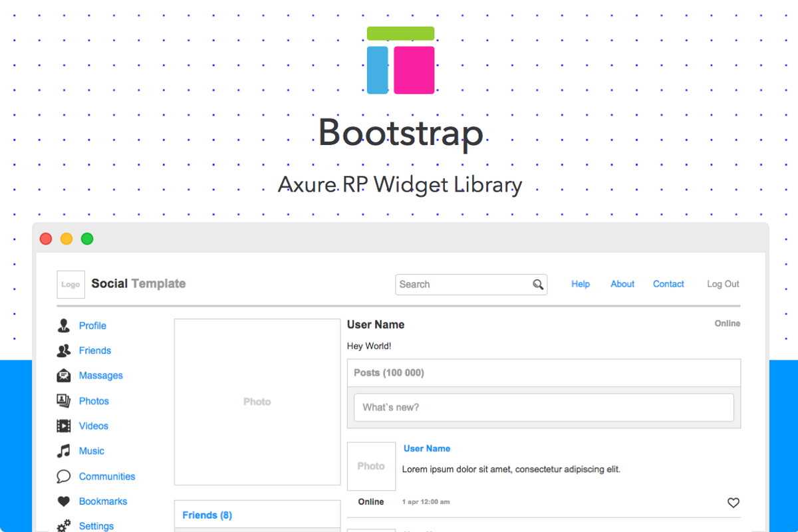
Task: Click the Posts (100 000) panel heading
Action: 389,373
